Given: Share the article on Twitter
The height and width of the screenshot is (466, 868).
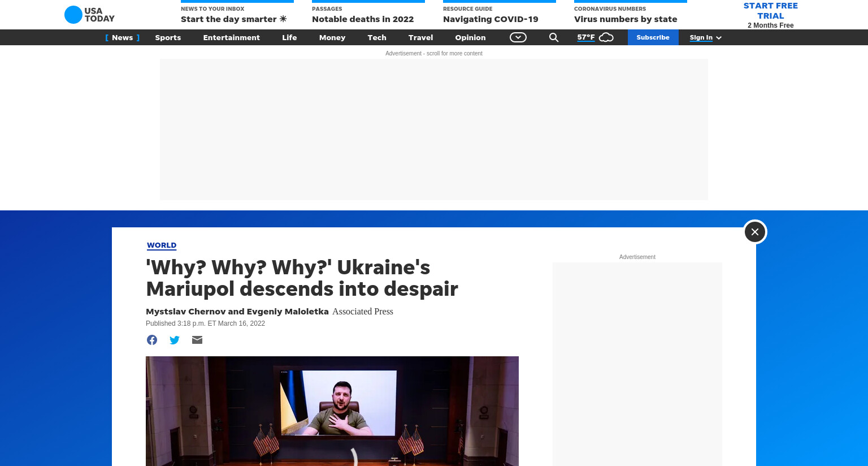Looking at the screenshot, I should pyautogui.click(x=175, y=340).
